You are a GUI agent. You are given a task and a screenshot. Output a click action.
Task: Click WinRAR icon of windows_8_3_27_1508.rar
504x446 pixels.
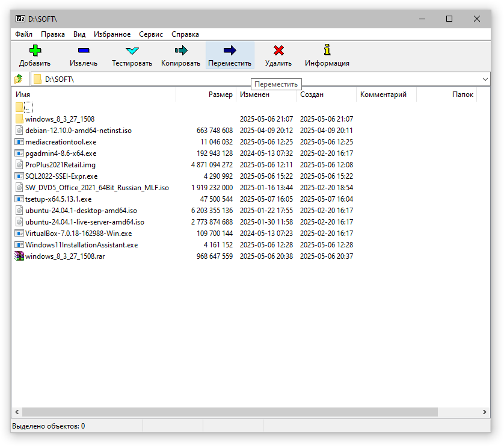(x=19, y=256)
